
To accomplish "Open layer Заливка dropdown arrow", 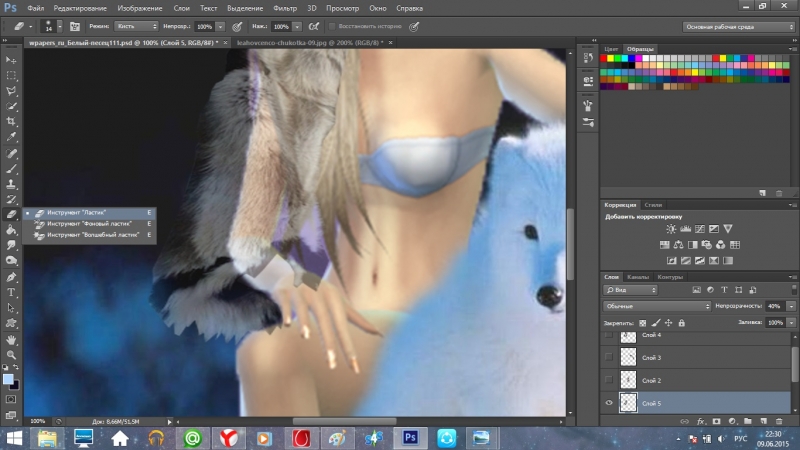I will coord(791,323).
